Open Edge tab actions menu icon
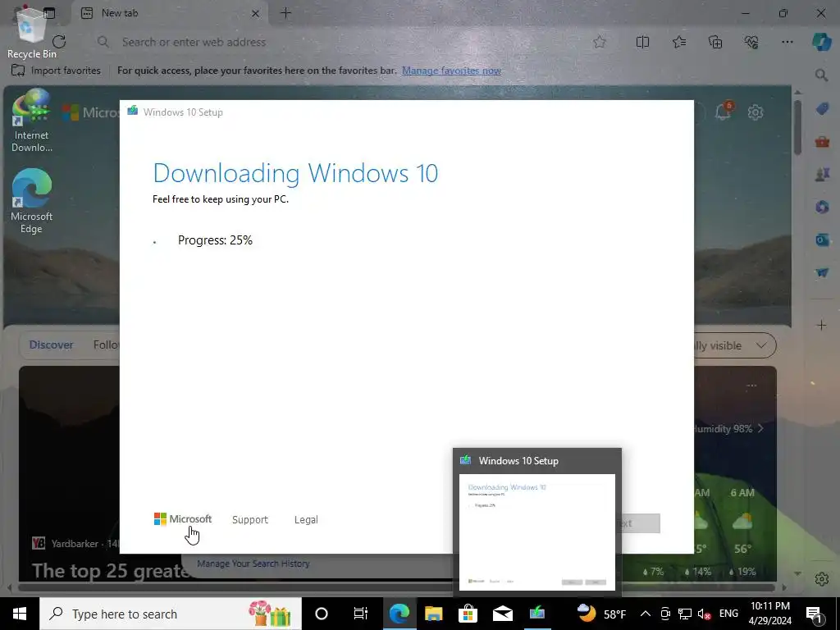The width and height of the screenshot is (840, 630). click(49, 13)
